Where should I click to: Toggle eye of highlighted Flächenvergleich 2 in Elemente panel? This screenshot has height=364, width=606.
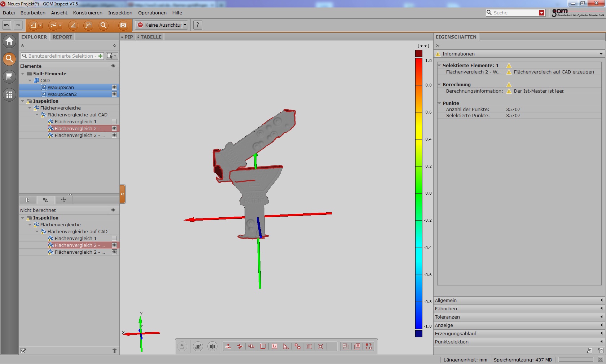[114, 128]
